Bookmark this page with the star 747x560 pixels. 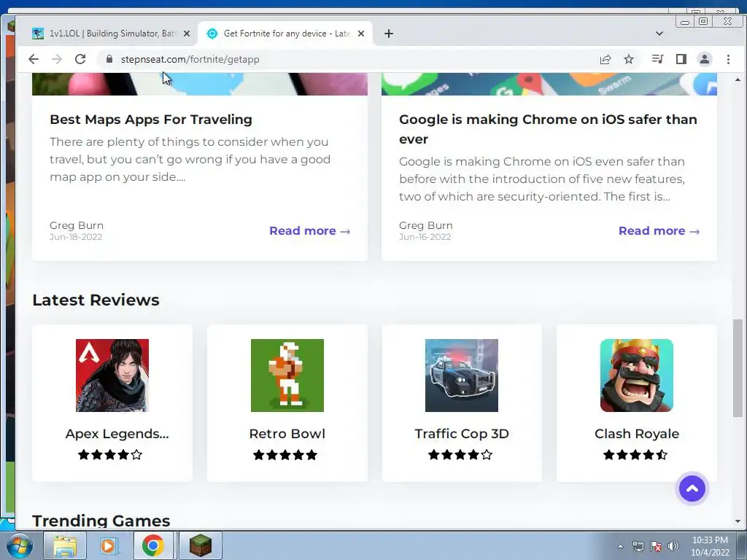click(x=629, y=59)
